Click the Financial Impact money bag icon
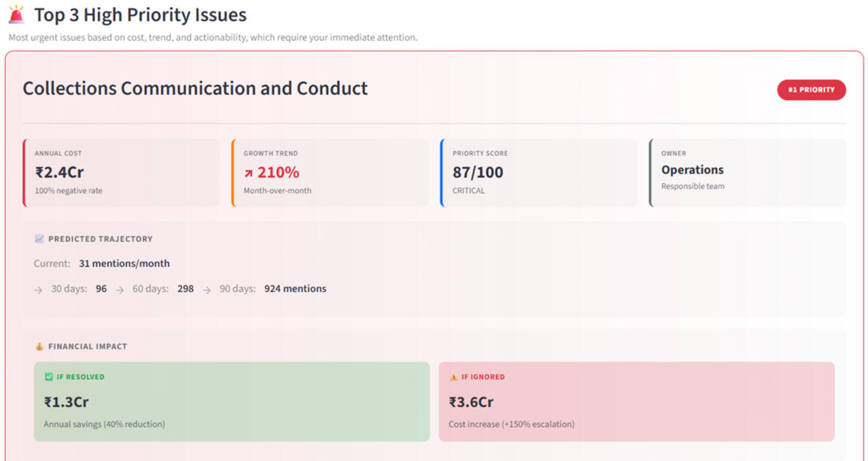 pyautogui.click(x=39, y=347)
